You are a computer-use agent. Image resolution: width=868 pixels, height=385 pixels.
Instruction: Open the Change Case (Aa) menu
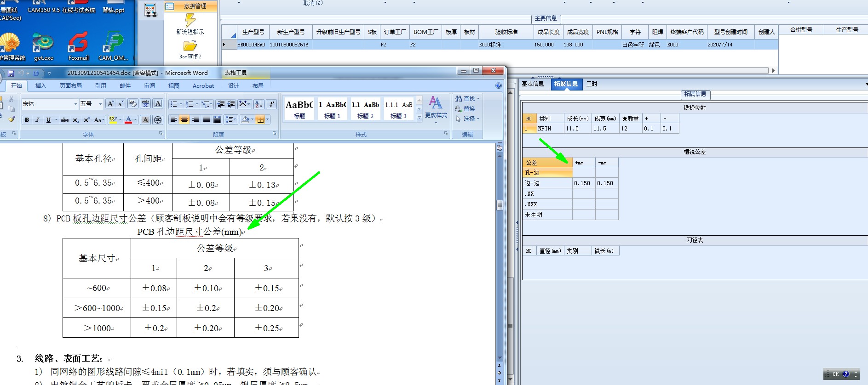click(x=98, y=120)
